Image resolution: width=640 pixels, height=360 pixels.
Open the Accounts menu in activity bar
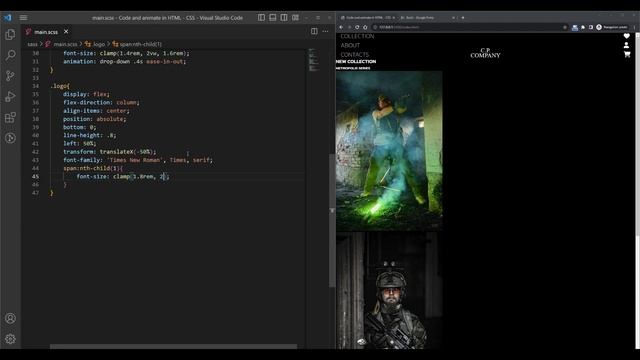coord(10,318)
